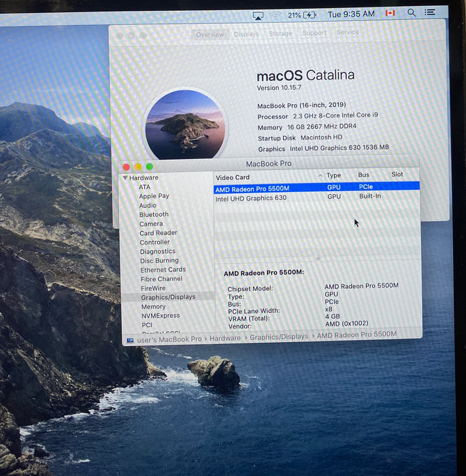Screen dimensions: 466x476
Task: Click the macOS Catalina island image
Action: tap(185, 124)
